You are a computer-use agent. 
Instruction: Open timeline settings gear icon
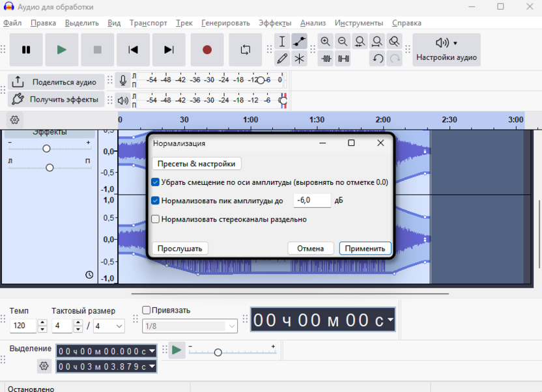[x=14, y=120]
